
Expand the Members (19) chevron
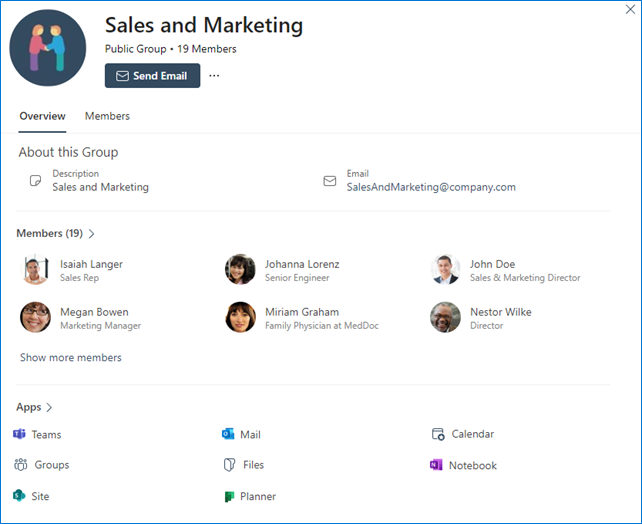tap(92, 234)
